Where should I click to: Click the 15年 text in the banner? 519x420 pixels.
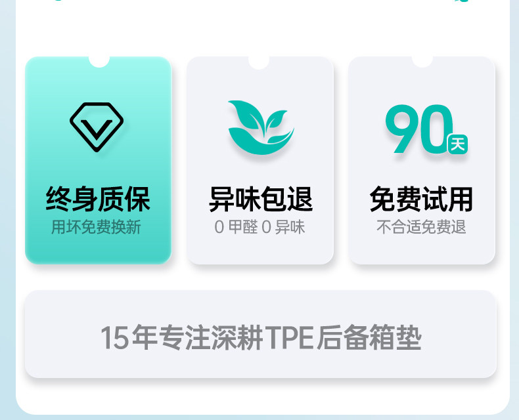click(x=129, y=338)
